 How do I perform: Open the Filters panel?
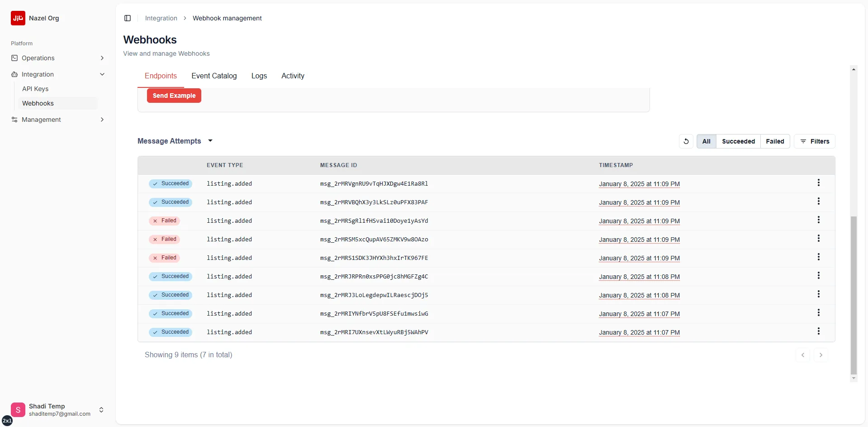click(815, 141)
